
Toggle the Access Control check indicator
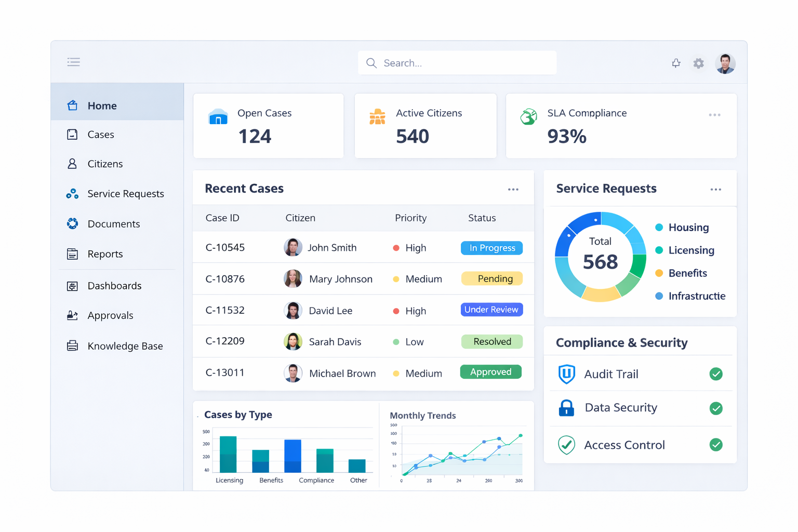click(716, 445)
